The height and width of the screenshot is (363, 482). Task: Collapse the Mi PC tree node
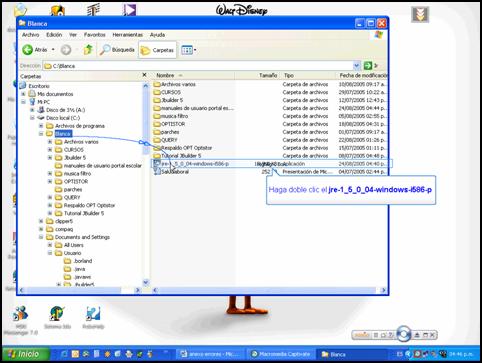pyautogui.click(x=23, y=102)
